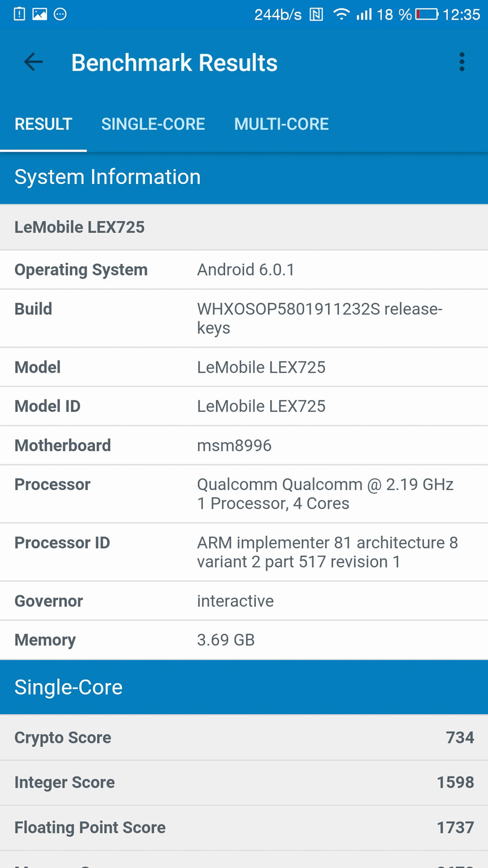This screenshot has height=868, width=488.
Task: Select the Model row's LeMobile LEX725 value
Action: coord(261,368)
